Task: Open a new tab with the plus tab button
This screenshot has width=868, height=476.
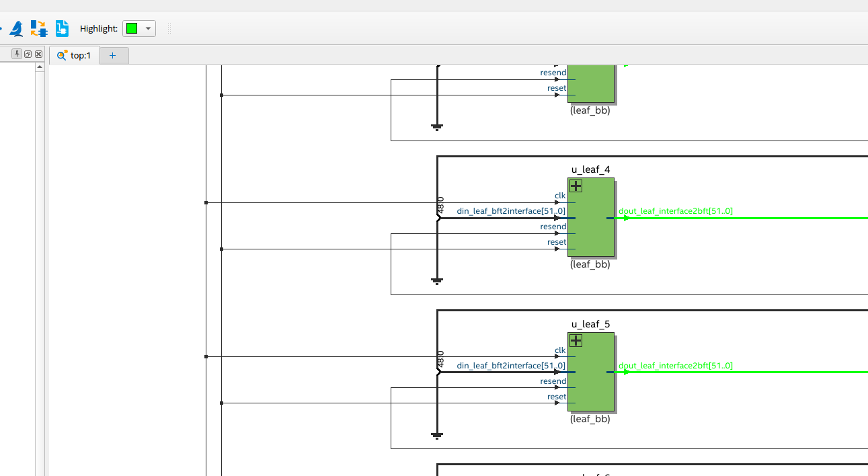Action: tap(113, 55)
